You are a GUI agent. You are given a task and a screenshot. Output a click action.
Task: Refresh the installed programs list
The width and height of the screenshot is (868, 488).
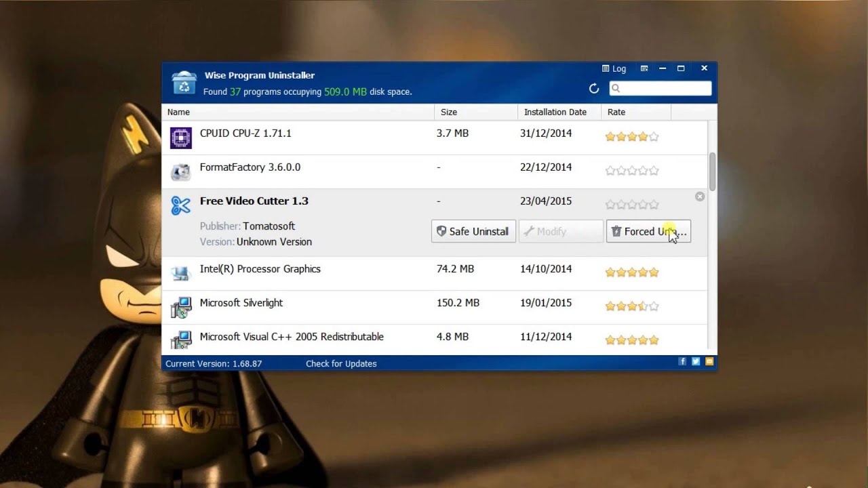point(594,89)
